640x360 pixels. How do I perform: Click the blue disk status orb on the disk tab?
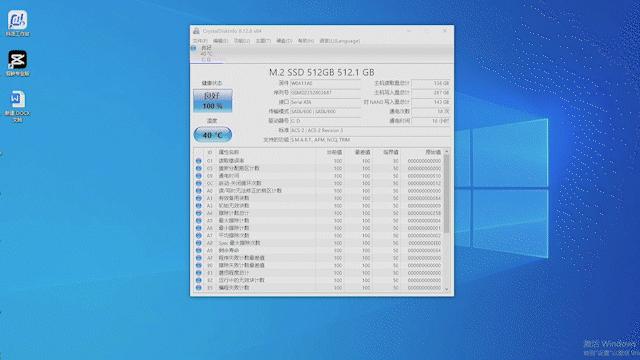(193, 48)
